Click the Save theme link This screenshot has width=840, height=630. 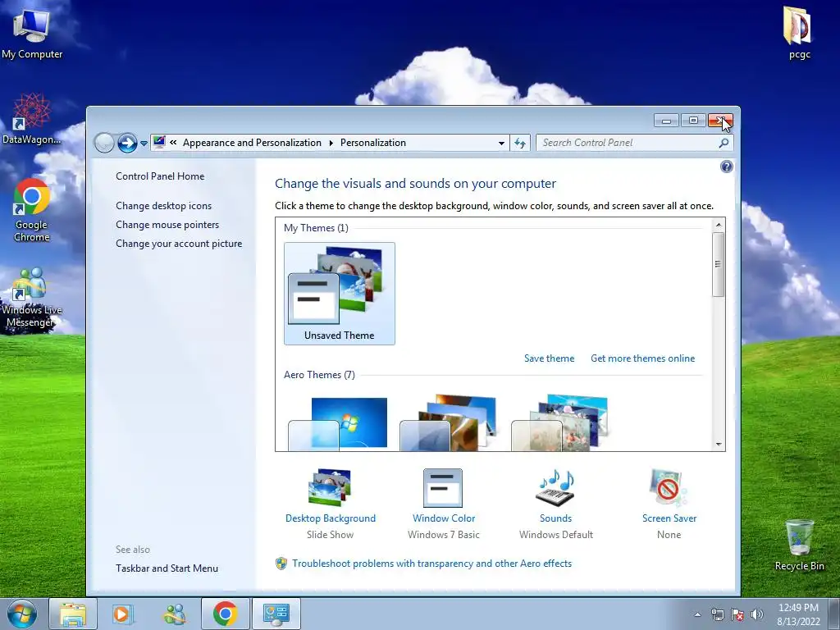coord(549,358)
